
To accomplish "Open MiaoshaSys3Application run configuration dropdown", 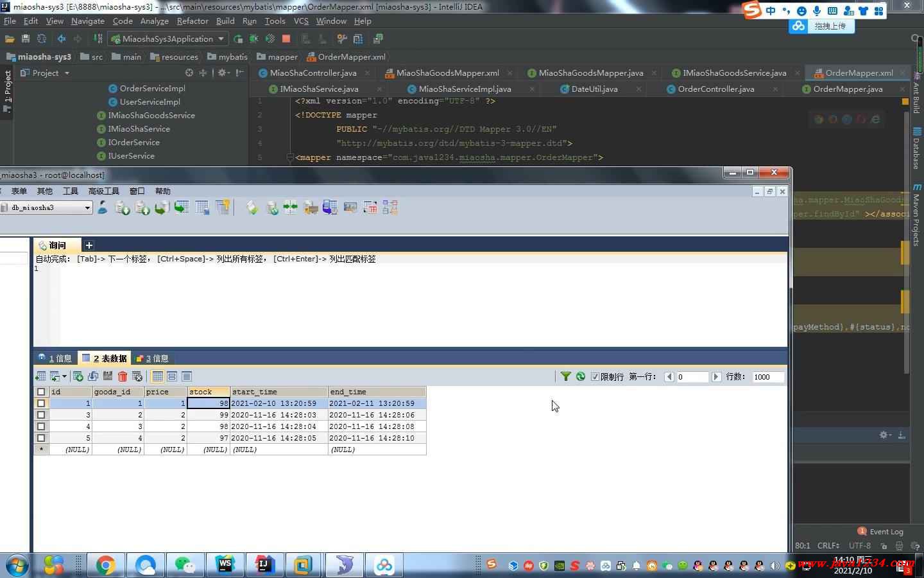I will [x=221, y=39].
